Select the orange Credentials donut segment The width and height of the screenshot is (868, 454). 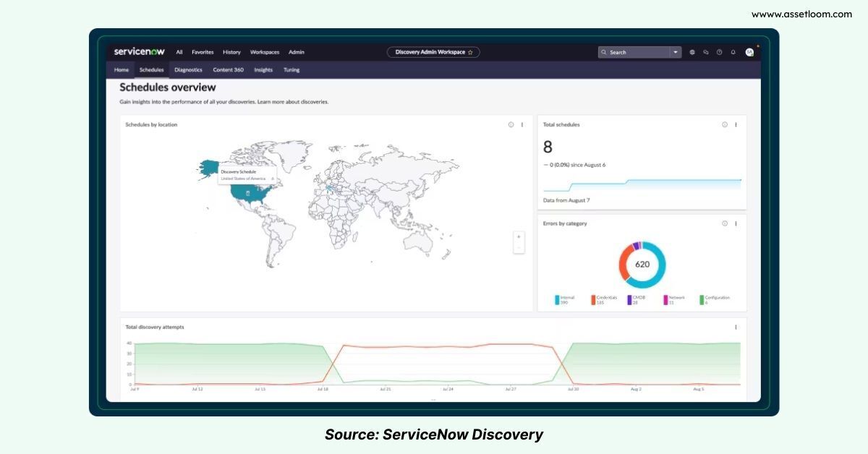624,264
